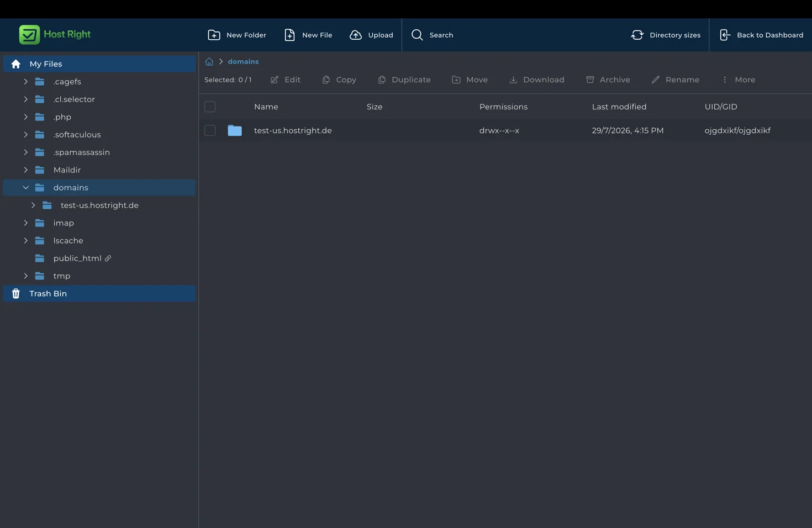The width and height of the screenshot is (812, 528).
Task: Click the drwx--x--x permissions value
Action: tap(499, 130)
